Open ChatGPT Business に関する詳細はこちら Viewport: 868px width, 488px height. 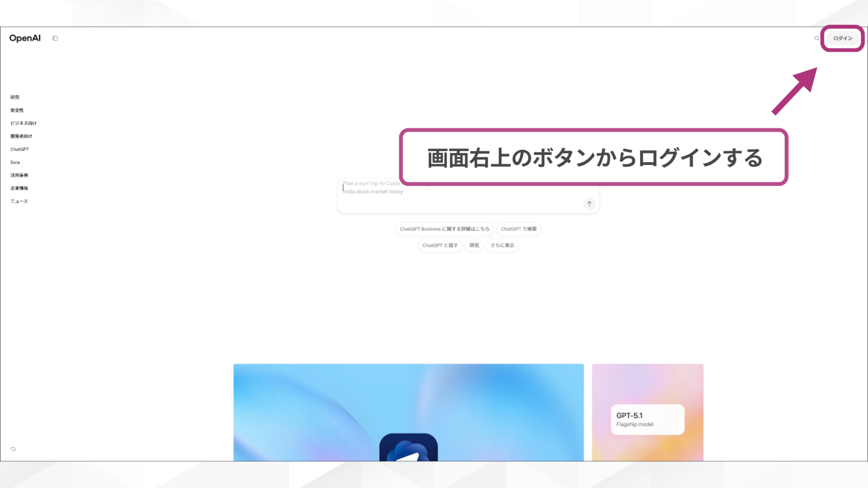[444, 229]
